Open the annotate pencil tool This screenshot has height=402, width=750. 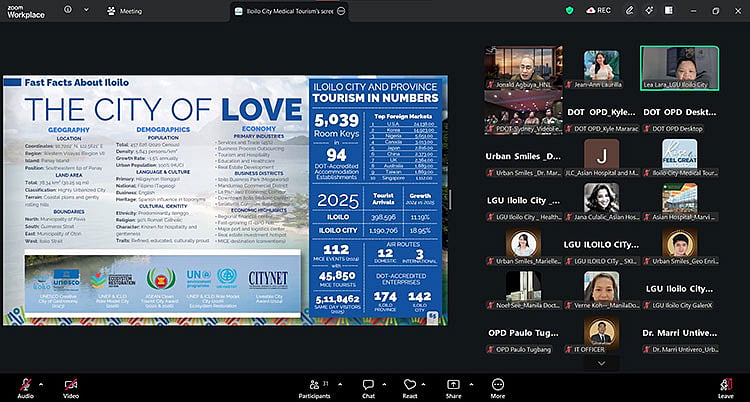pos(629,11)
